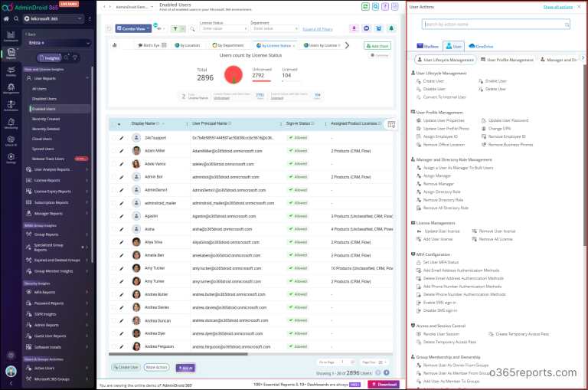Click the Expand All Filters link
Image resolution: width=588 pixels, height=390 pixels.
point(317,29)
